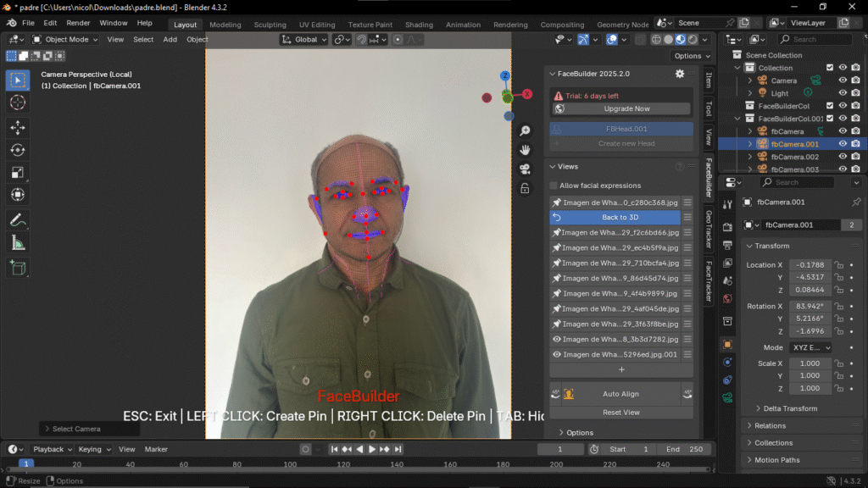Toggle visibility of the Light object
Image resolution: width=868 pixels, height=488 pixels.
843,93
